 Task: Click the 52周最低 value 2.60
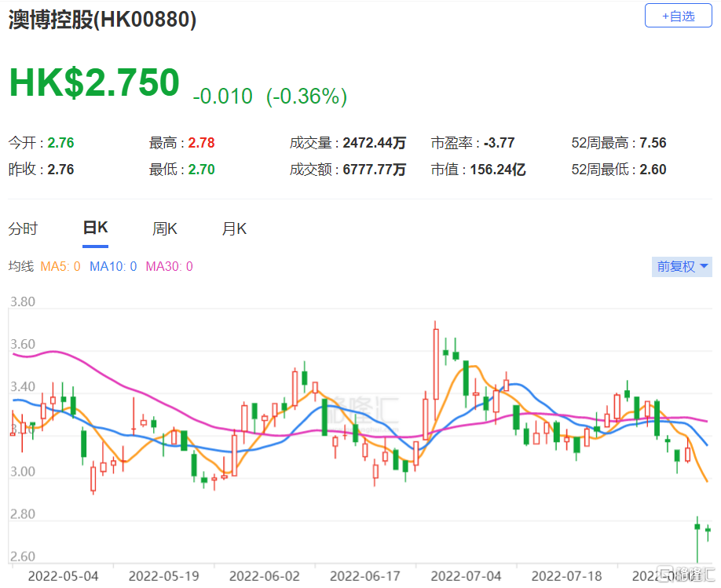(653, 170)
